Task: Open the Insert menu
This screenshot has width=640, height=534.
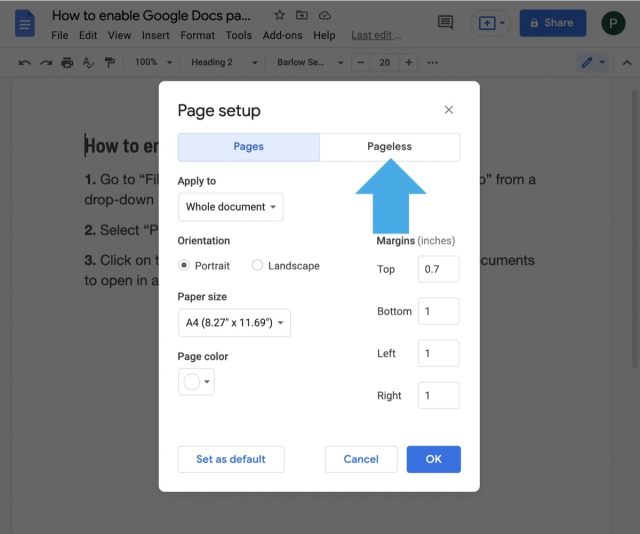Action: point(155,35)
